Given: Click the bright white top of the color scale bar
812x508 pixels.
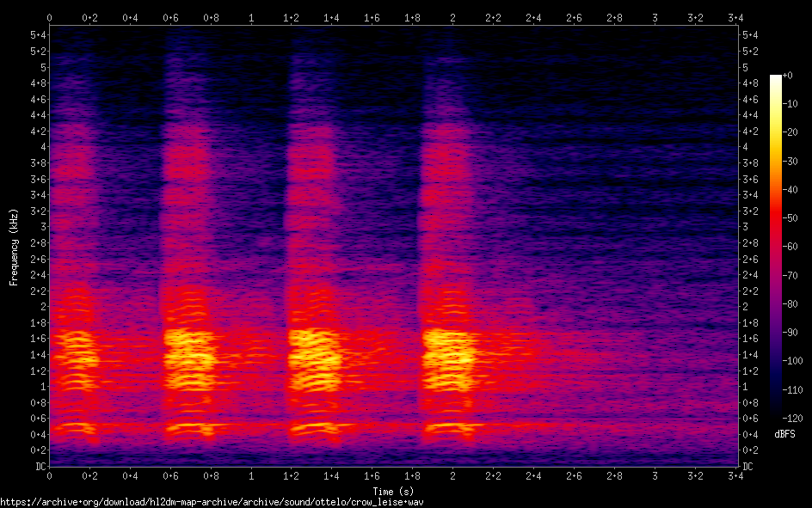Looking at the screenshot, I should click(x=776, y=78).
